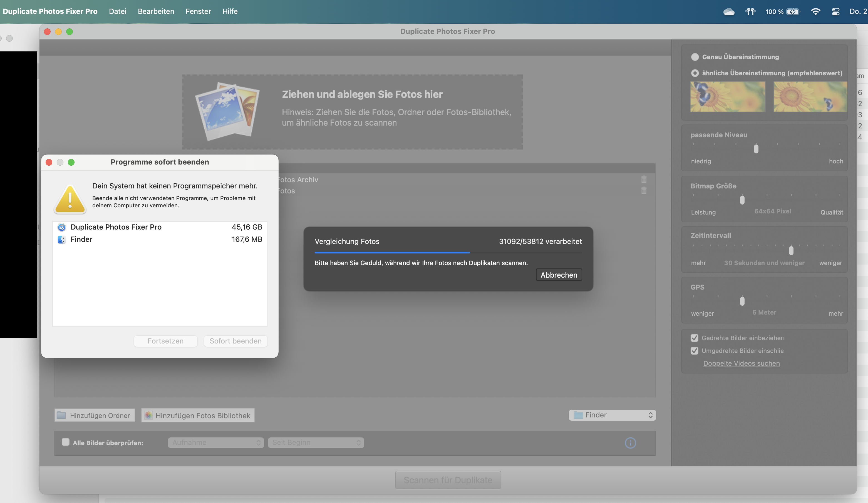
Task: Click the iCloud icon in menu bar
Action: pos(728,12)
